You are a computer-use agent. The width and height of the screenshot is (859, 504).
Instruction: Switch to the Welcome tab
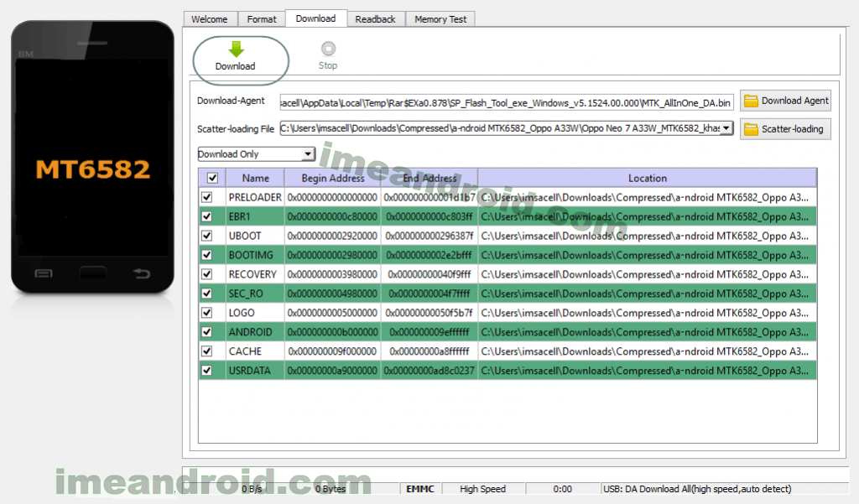tap(209, 19)
